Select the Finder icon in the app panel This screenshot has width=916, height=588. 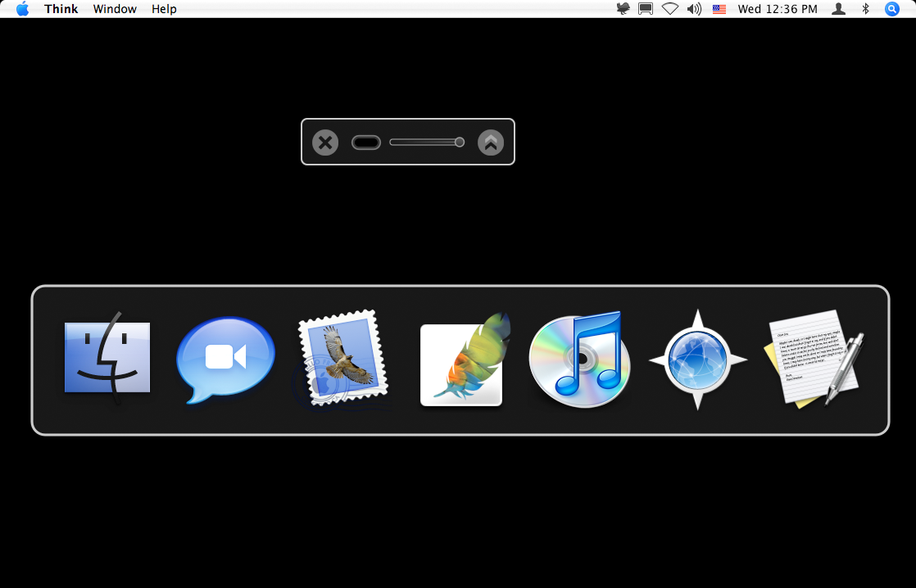pos(107,358)
